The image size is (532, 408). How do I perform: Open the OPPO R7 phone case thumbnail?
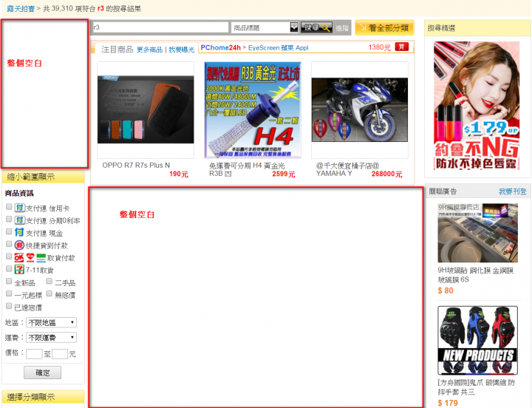[x=146, y=109]
